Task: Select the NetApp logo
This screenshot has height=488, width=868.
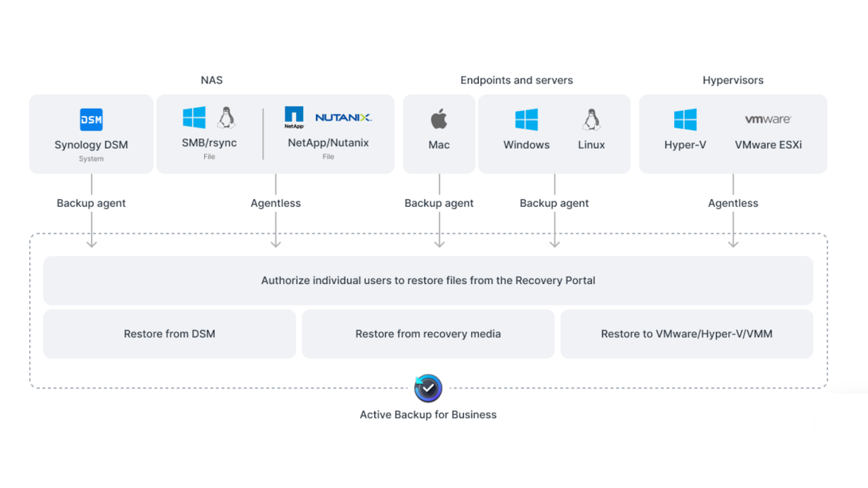Action: pyautogui.click(x=294, y=117)
